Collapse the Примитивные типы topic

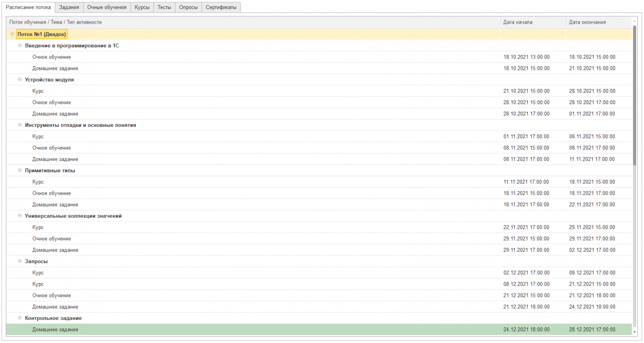(19, 171)
